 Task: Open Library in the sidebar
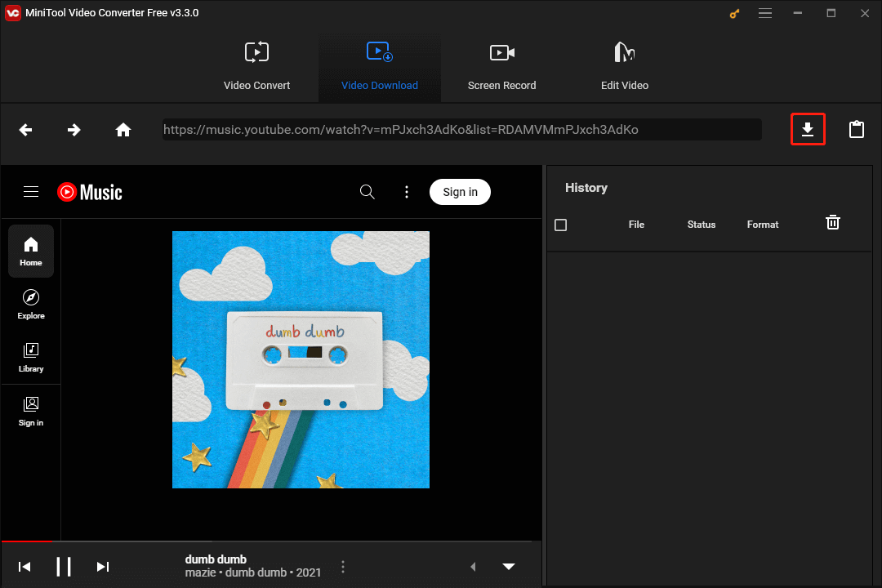31,358
